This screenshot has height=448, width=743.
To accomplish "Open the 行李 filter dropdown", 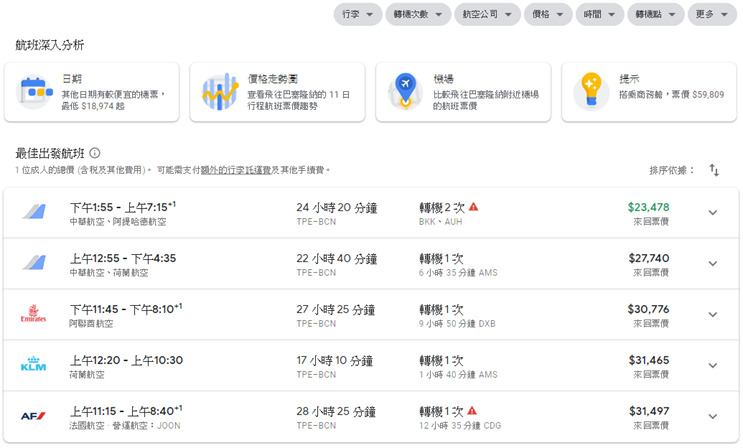I will tap(356, 15).
